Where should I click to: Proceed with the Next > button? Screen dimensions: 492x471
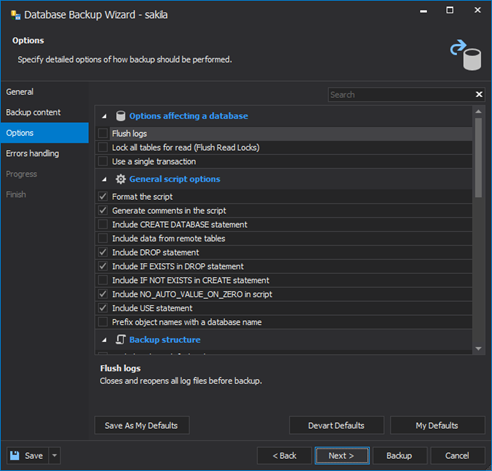(342, 455)
